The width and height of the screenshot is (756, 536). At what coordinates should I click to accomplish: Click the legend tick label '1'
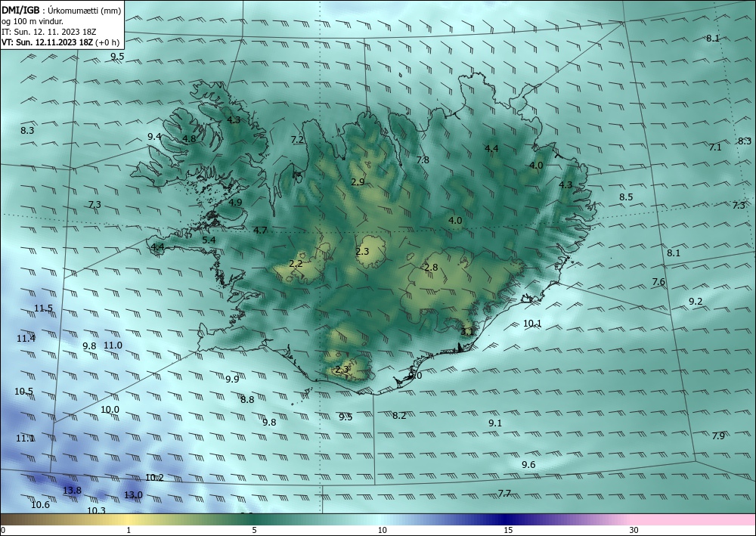[x=129, y=530]
